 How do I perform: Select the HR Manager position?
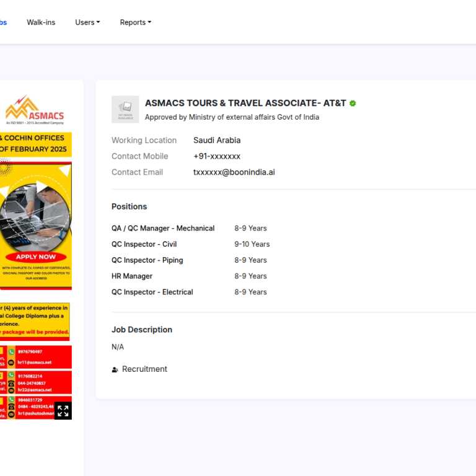pos(132,276)
